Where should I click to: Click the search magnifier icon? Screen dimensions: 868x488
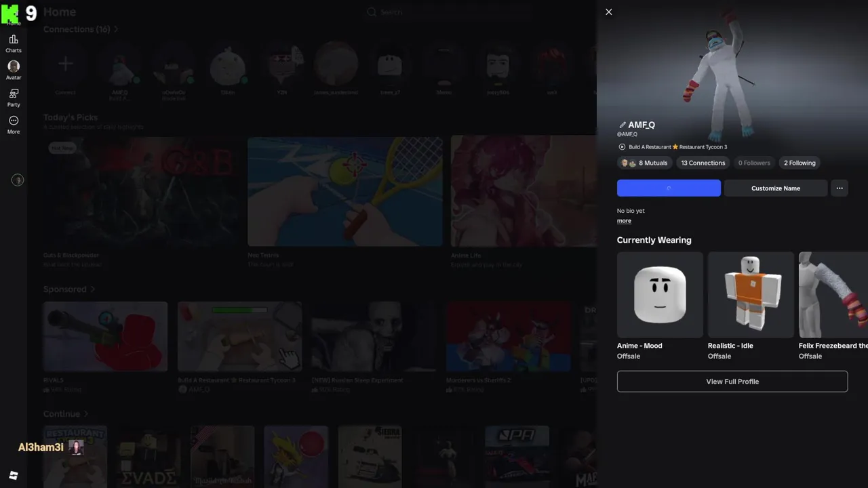tap(372, 12)
